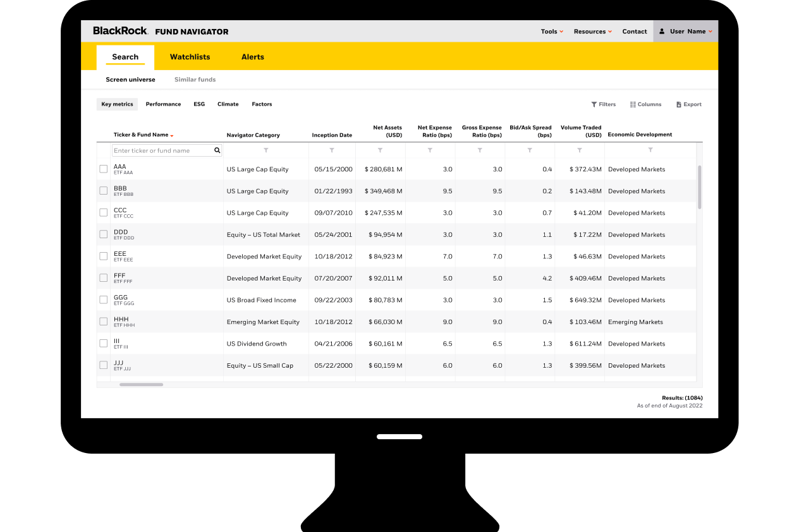The width and height of the screenshot is (799, 532).
Task: Select the Performance metrics tab
Action: (x=163, y=104)
